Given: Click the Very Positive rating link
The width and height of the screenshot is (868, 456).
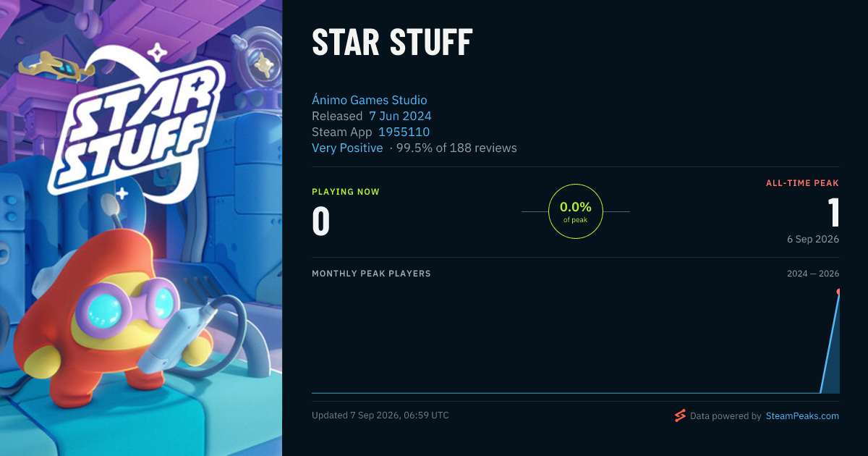Looking at the screenshot, I should 347,148.
